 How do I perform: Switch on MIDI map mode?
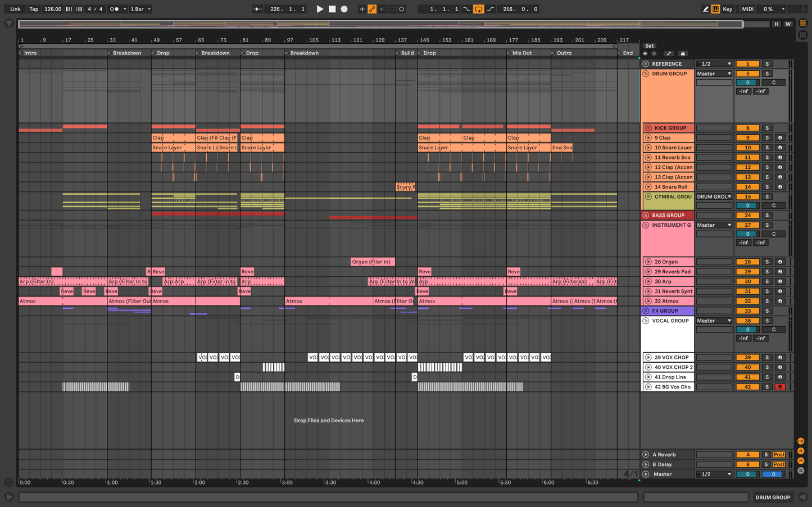747,9
